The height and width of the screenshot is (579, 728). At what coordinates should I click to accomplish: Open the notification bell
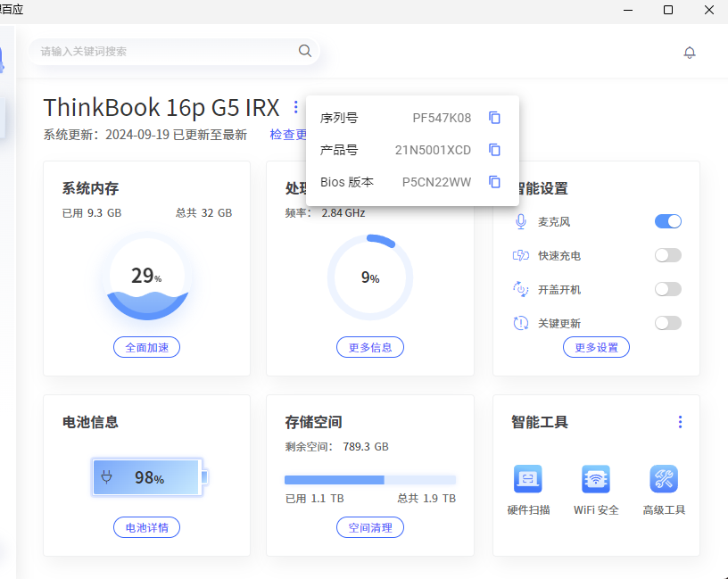(x=690, y=53)
